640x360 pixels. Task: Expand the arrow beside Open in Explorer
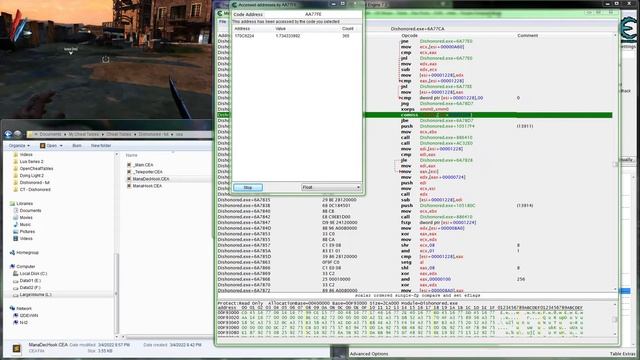click(x=61, y=146)
